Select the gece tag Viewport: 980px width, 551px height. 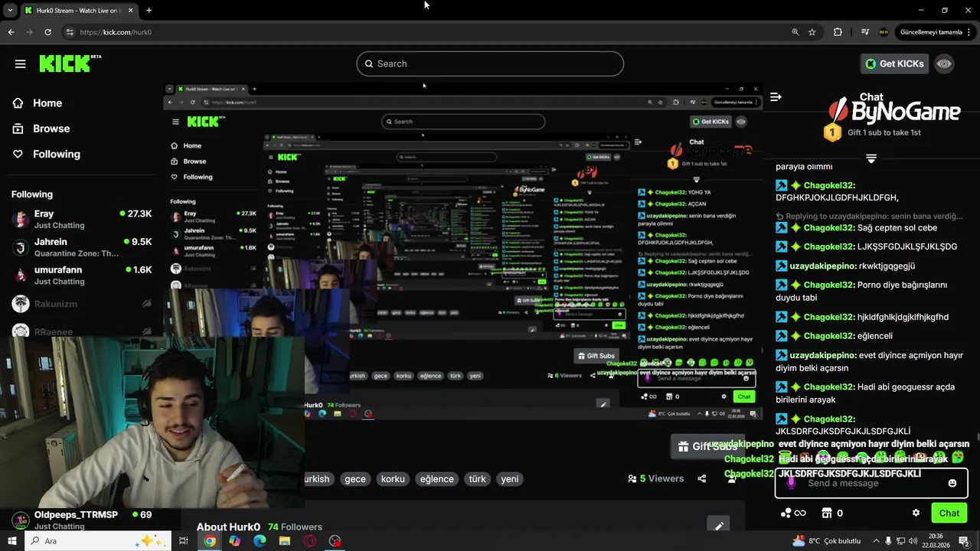355,479
